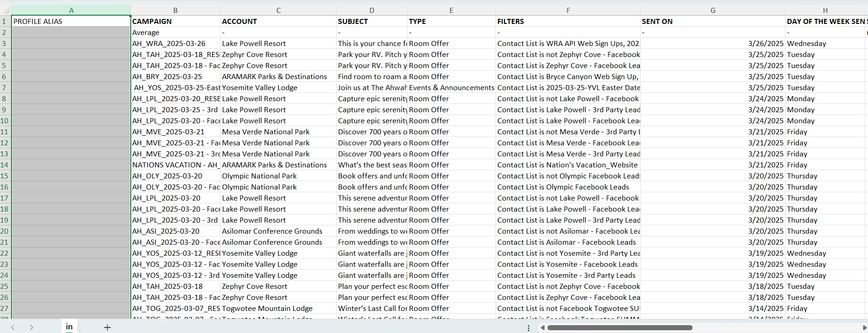Select the AH_ASI_2025-03-20 cell in row 20
The image size is (868, 333).
(175, 231)
